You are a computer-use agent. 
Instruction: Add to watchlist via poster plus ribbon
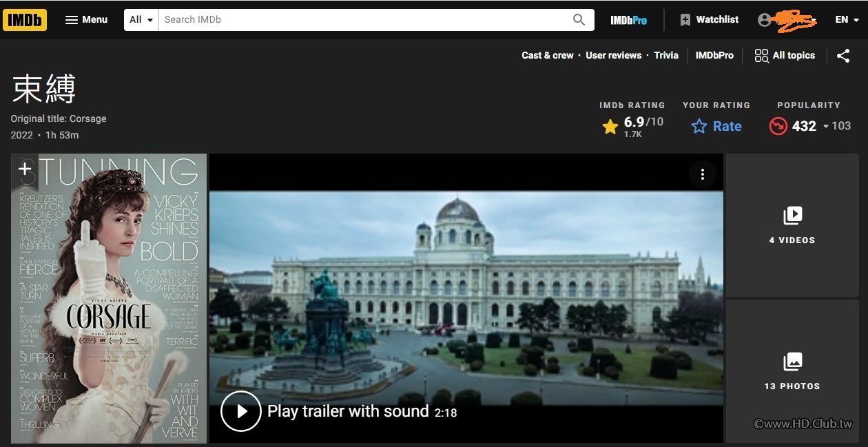tap(25, 170)
